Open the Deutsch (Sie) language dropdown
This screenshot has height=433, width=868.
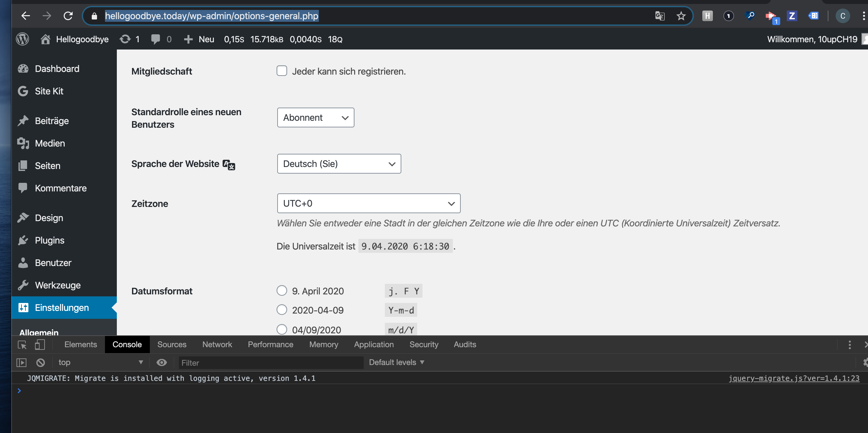(x=339, y=164)
